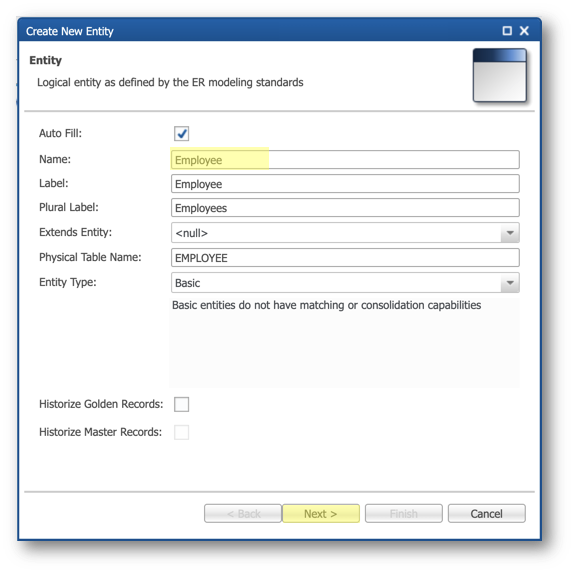
Task: Enable Historize Golden Records checkbox
Action: pos(181,404)
